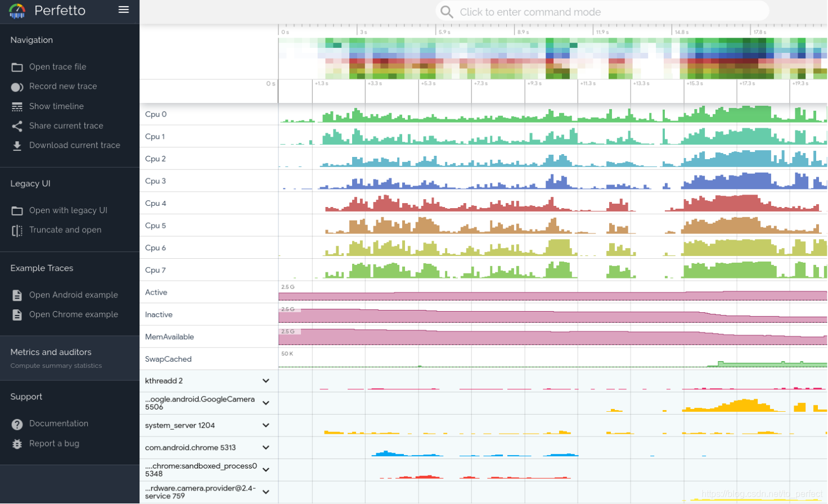
Task: Click the Download current trace icon
Action: (17, 146)
